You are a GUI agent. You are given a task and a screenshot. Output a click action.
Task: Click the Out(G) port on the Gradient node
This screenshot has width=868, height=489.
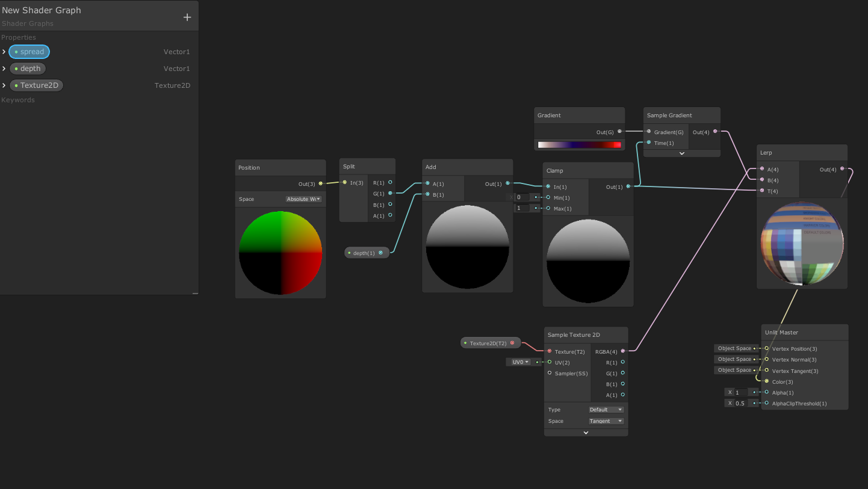[x=621, y=132]
